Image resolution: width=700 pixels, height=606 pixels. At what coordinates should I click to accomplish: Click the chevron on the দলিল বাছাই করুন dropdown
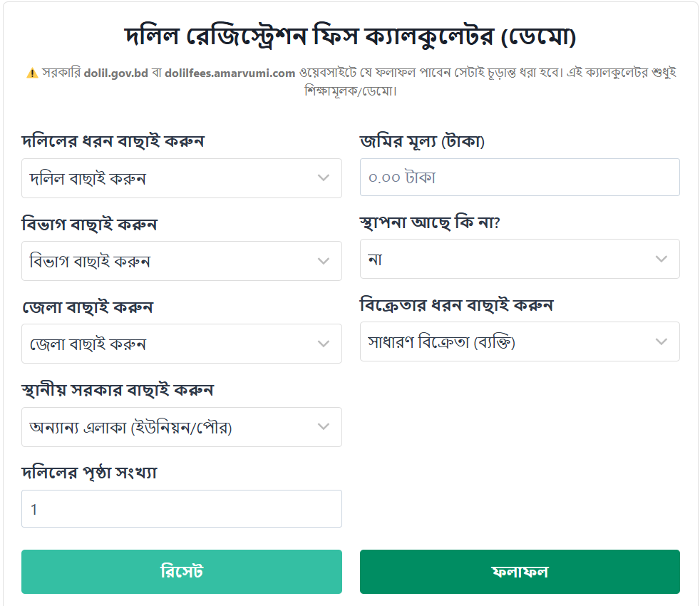(x=322, y=178)
